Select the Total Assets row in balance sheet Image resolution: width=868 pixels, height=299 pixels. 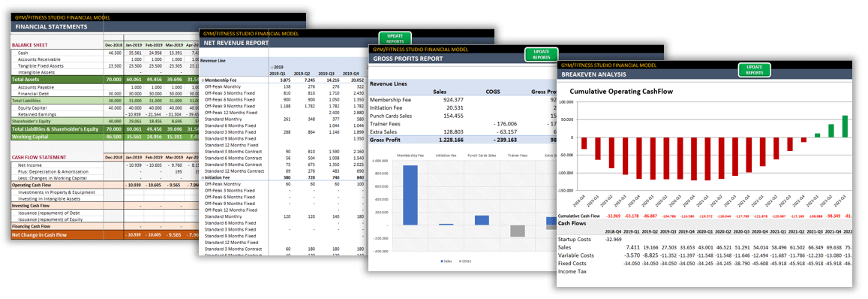click(104, 80)
